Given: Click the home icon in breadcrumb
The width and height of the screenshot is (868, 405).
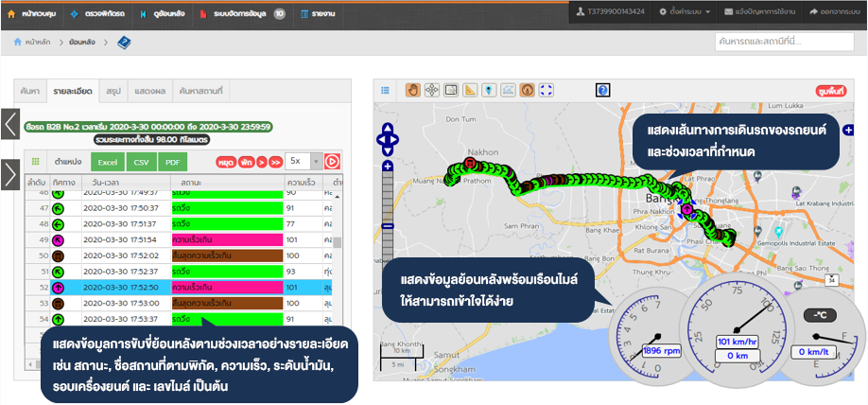Looking at the screenshot, I should 17,42.
